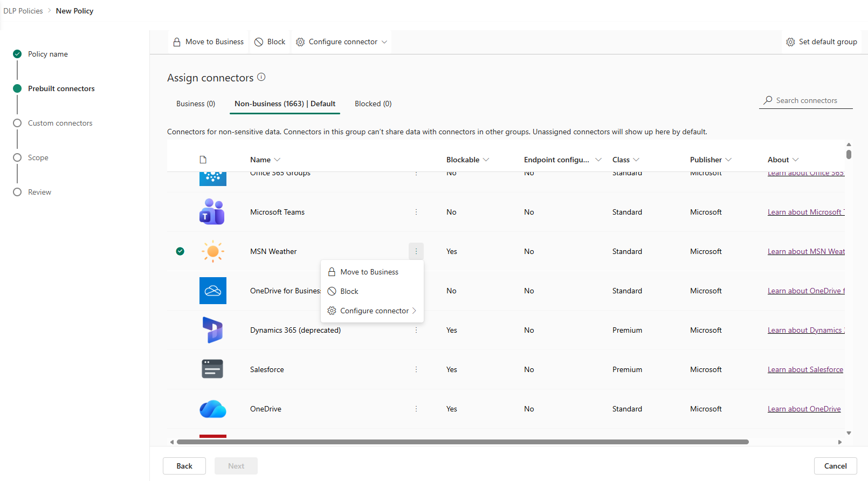Click Set default group button
Image resolution: width=868 pixels, height=481 pixels.
click(822, 42)
